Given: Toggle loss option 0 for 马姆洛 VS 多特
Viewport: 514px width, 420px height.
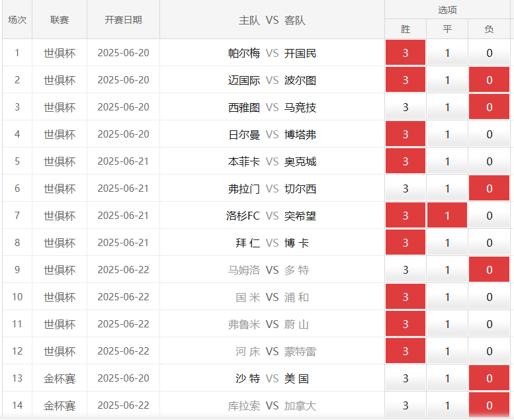Looking at the screenshot, I should 489,269.
